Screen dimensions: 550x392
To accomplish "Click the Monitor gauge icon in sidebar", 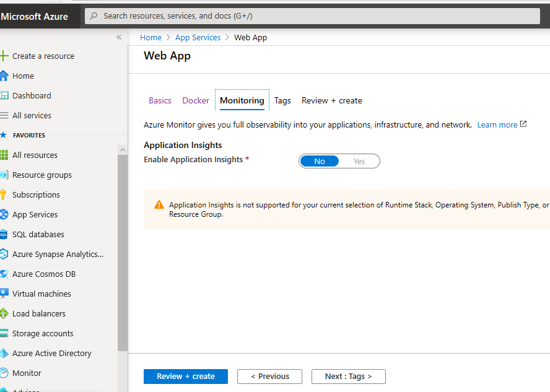I will coord(4,373).
